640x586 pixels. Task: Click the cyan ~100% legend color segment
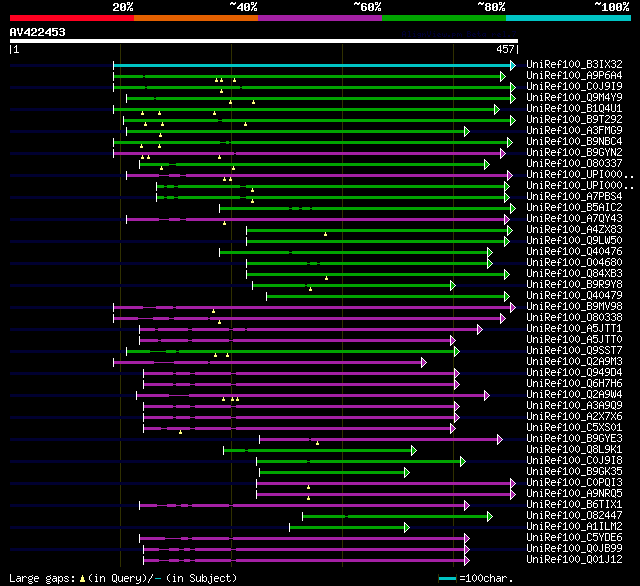point(569,18)
